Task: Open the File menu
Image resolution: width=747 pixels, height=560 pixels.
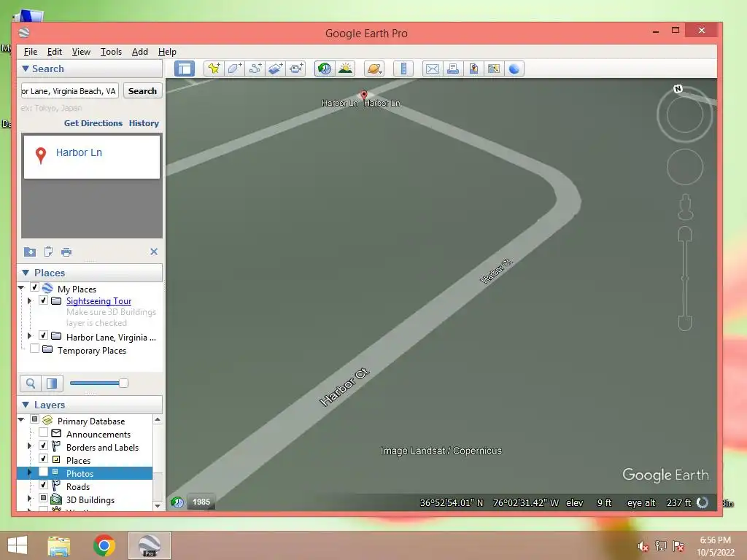Action: (31, 52)
